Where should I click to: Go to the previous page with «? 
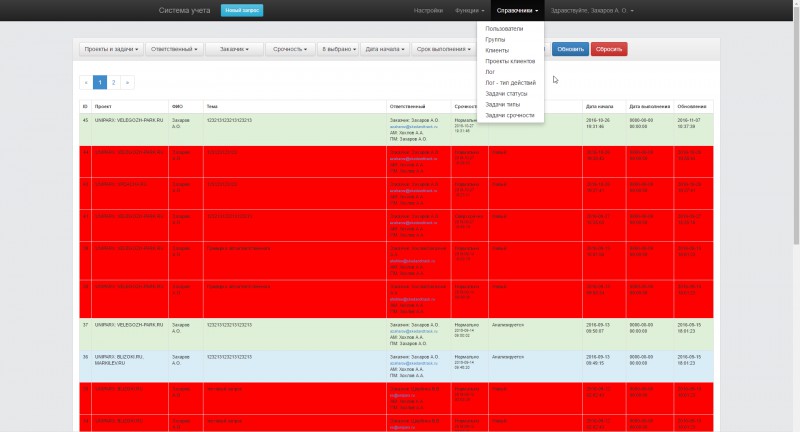(86, 82)
